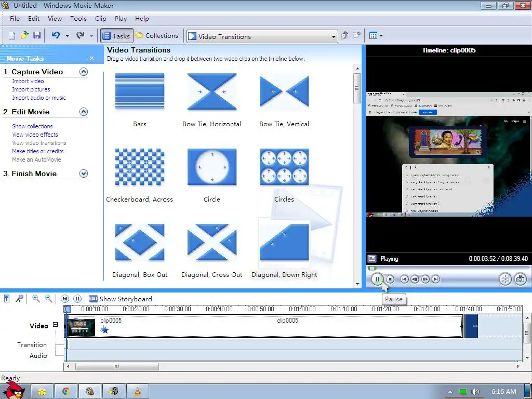Close the Movie Tasks pane

91,58
